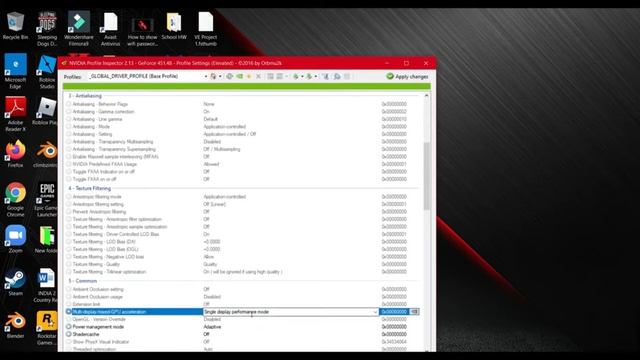This screenshot has width=640, height=360.
Task: Open Recycle Bin desktop icon
Action: click(16, 26)
